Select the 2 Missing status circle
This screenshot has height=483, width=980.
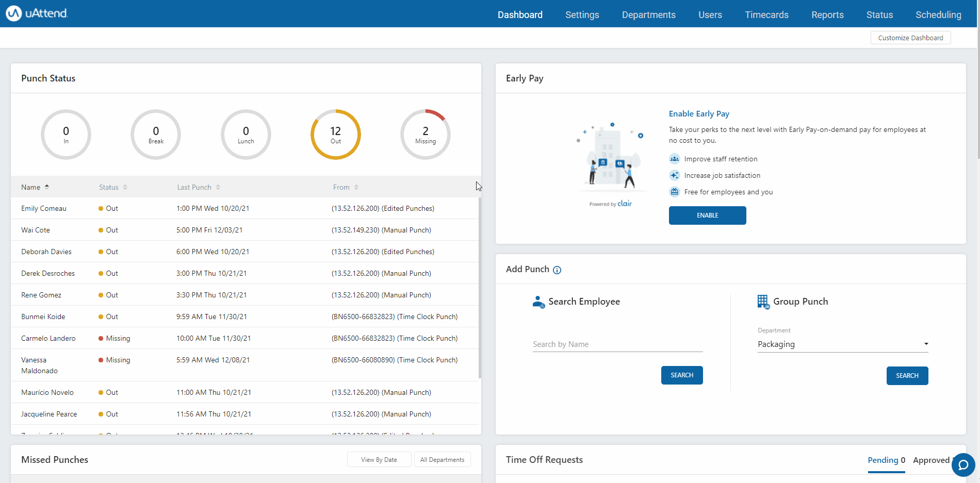[425, 135]
